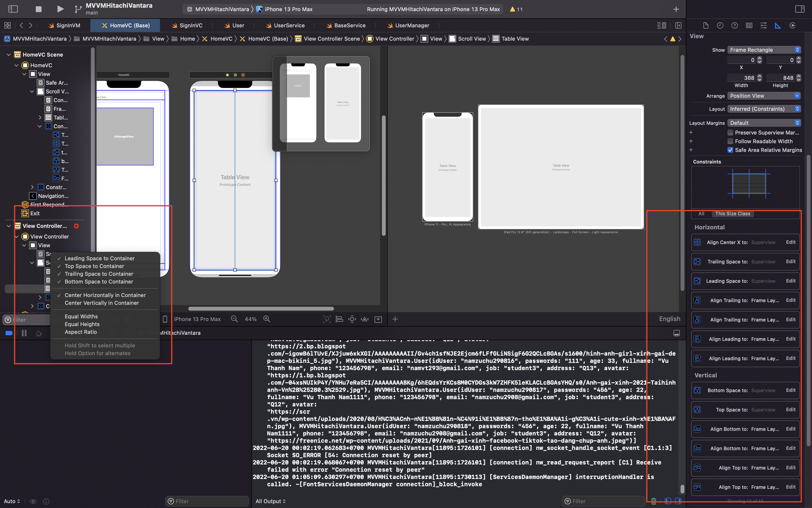Open the Align constraints icon in canvas bar
Image resolution: width=812 pixels, height=508 pixels.
340,319
